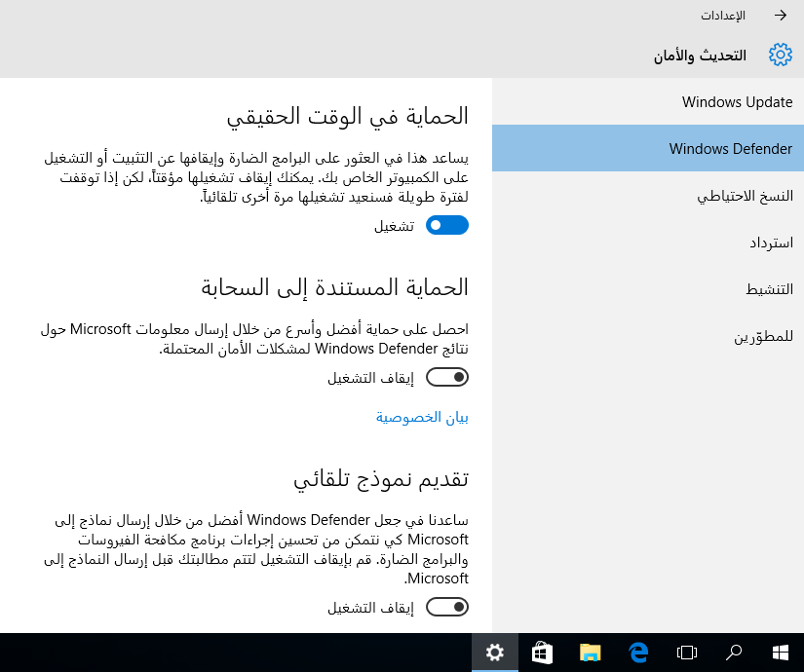Enable automatic sample submission toggle

447,607
